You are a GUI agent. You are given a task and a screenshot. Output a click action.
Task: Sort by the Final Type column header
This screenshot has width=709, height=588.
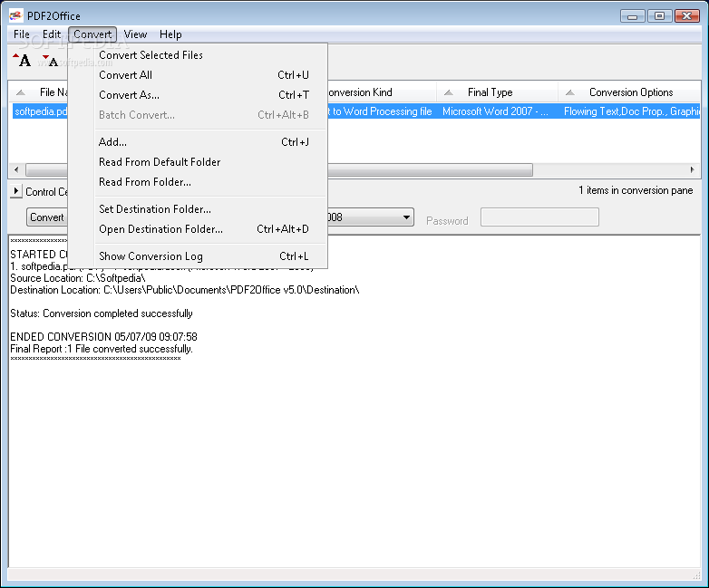pos(497,92)
